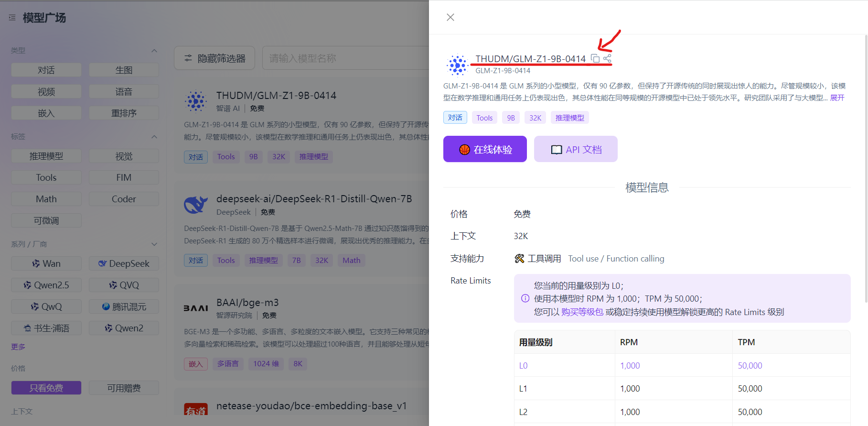Click 推理模型 tag in detail panel
This screenshot has width=868, height=426.
[569, 118]
